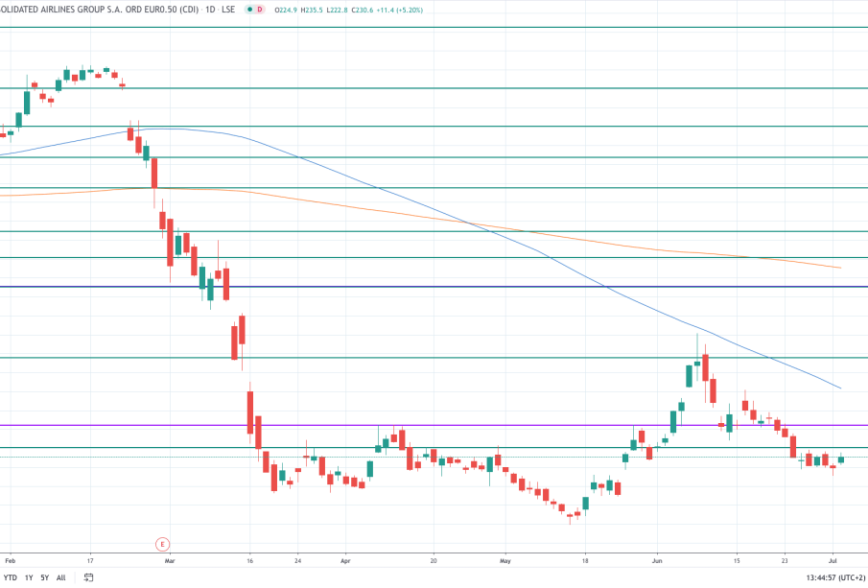Click the green market status dot
Screen dimensions: 868x588
[250, 10]
